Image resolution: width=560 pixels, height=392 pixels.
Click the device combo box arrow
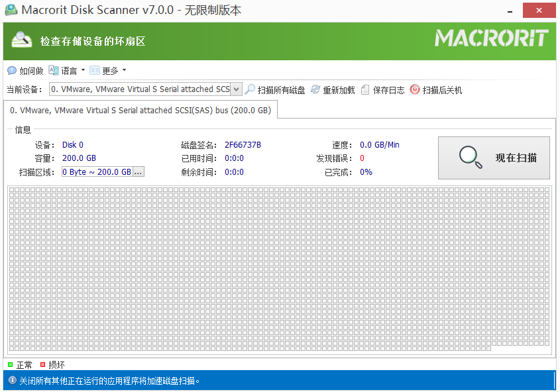coord(236,89)
